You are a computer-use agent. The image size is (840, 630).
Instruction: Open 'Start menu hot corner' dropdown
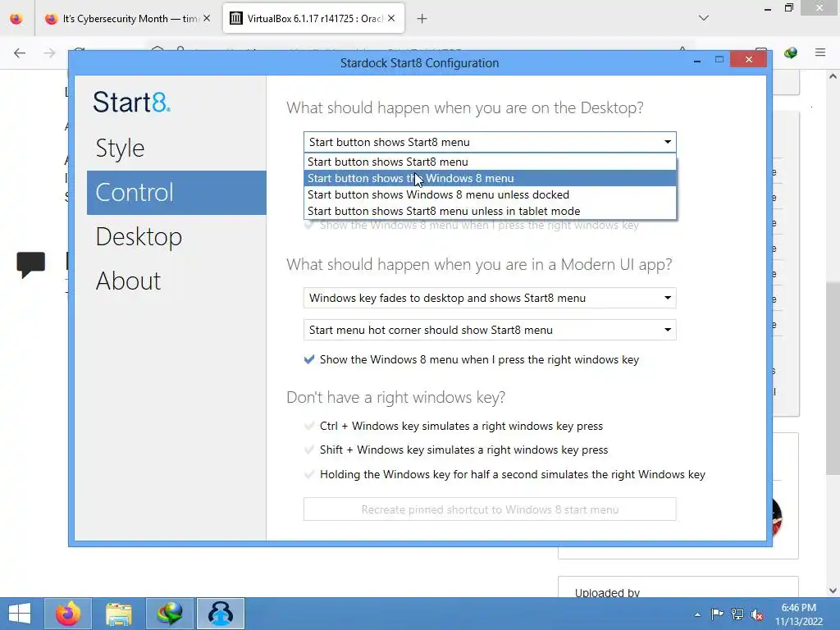click(490, 330)
